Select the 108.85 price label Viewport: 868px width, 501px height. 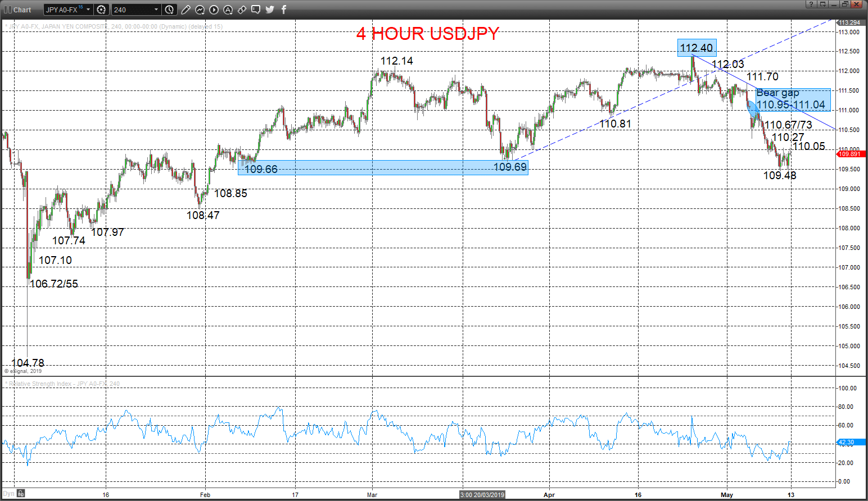pyautogui.click(x=230, y=193)
